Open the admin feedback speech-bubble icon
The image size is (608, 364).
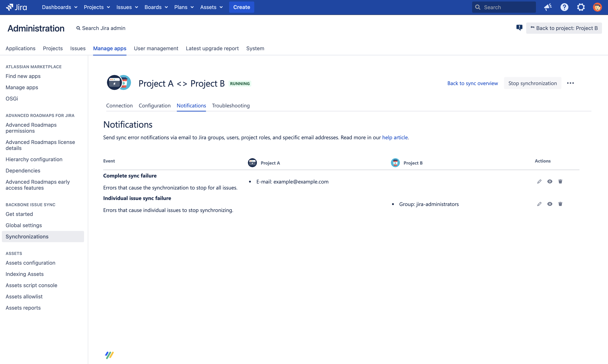[519, 28]
